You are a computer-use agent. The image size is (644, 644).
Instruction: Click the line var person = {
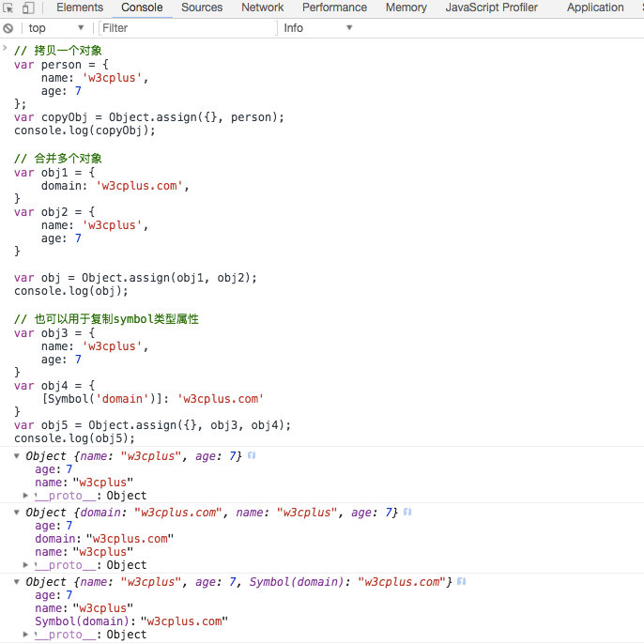pyautogui.click(x=61, y=65)
